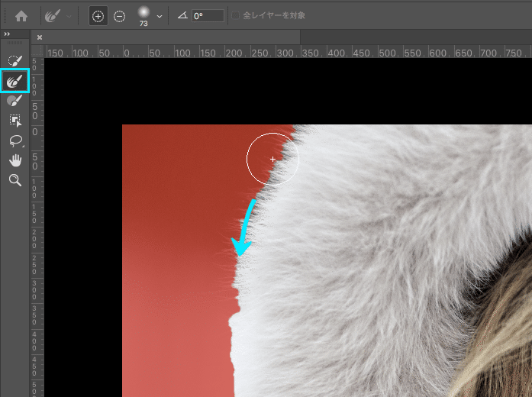Select the Brush tool below Refine Edge
This screenshot has height=397, width=532.
tap(15, 101)
